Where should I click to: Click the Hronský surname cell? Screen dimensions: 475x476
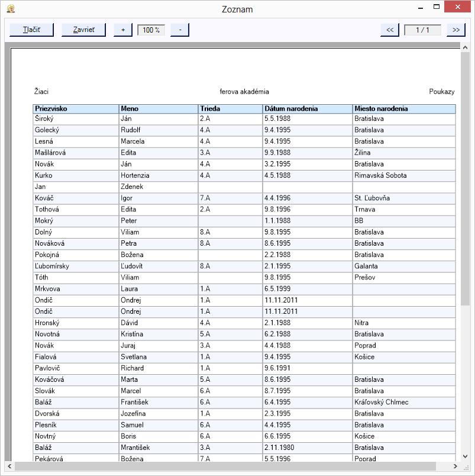pyautogui.click(x=76, y=323)
